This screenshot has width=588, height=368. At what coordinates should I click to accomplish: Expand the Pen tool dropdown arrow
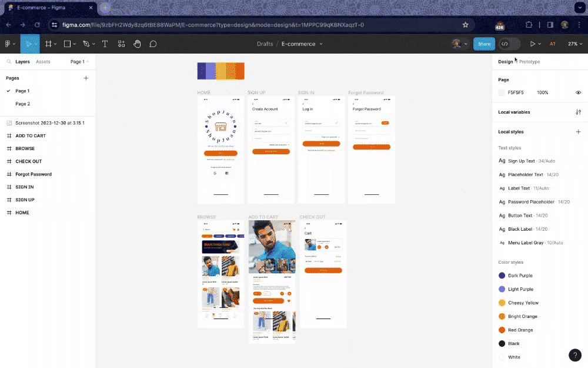point(93,44)
